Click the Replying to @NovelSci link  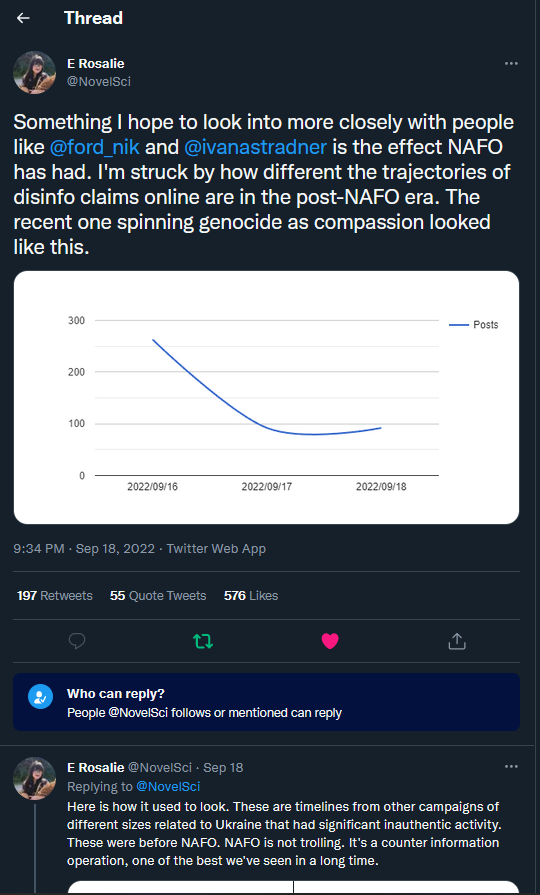(134, 786)
